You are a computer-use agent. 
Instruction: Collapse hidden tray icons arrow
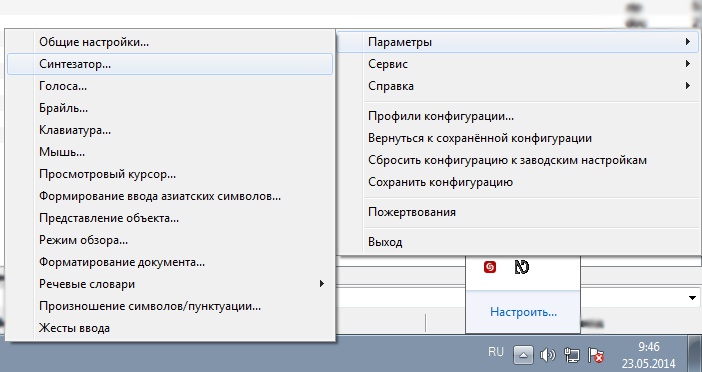pos(523,355)
